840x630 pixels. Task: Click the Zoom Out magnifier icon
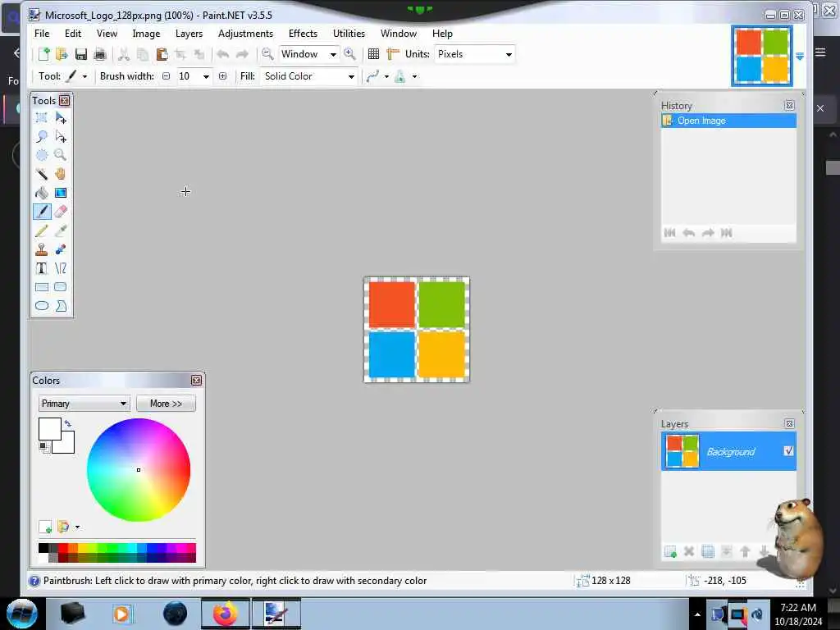click(x=267, y=54)
